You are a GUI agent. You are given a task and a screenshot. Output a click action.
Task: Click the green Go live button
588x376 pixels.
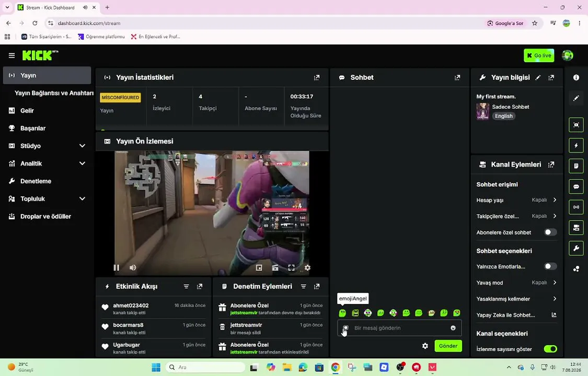pyautogui.click(x=539, y=55)
